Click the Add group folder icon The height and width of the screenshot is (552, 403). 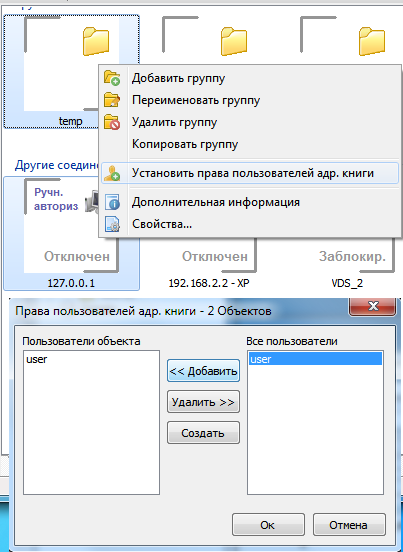112,78
